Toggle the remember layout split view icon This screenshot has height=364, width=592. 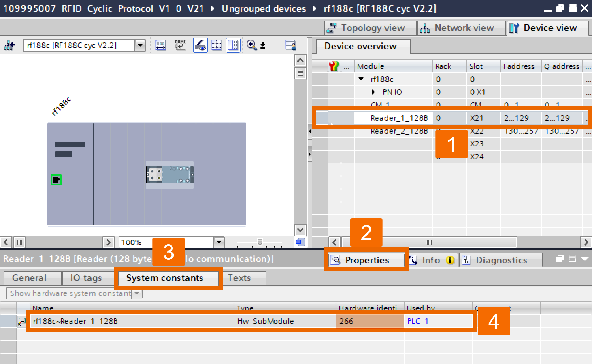pyautogui.click(x=233, y=45)
